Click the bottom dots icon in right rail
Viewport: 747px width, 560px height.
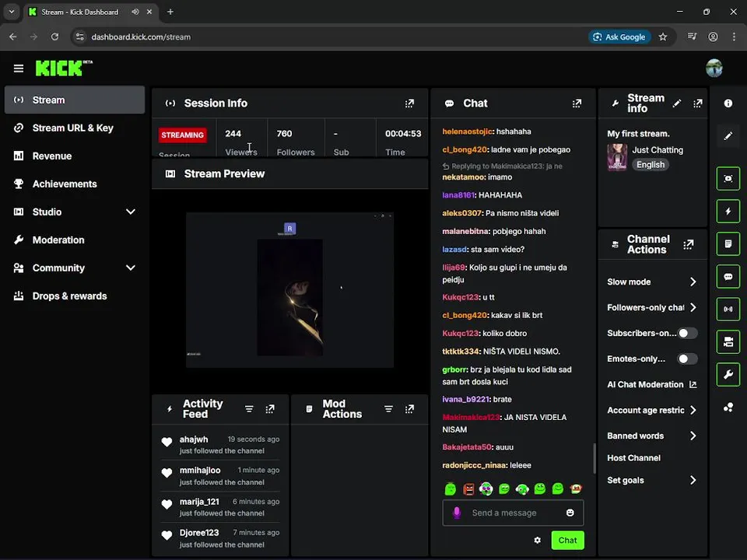[x=728, y=408]
